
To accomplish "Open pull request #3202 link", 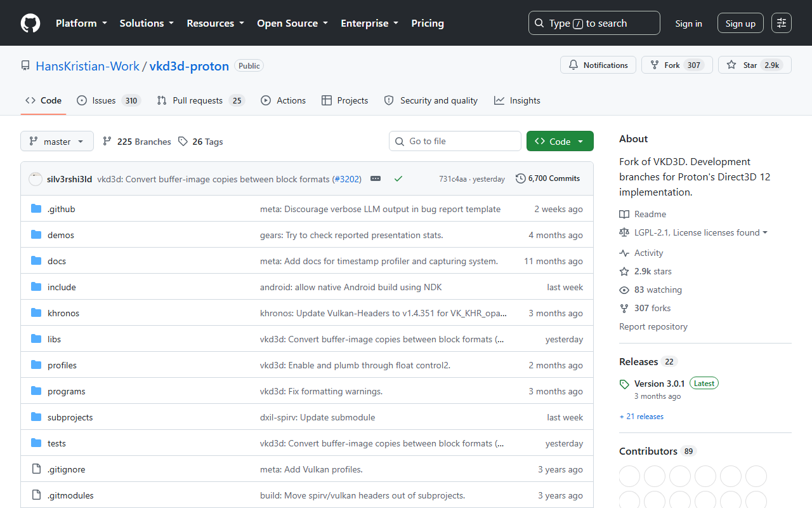I will coord(347,179).
